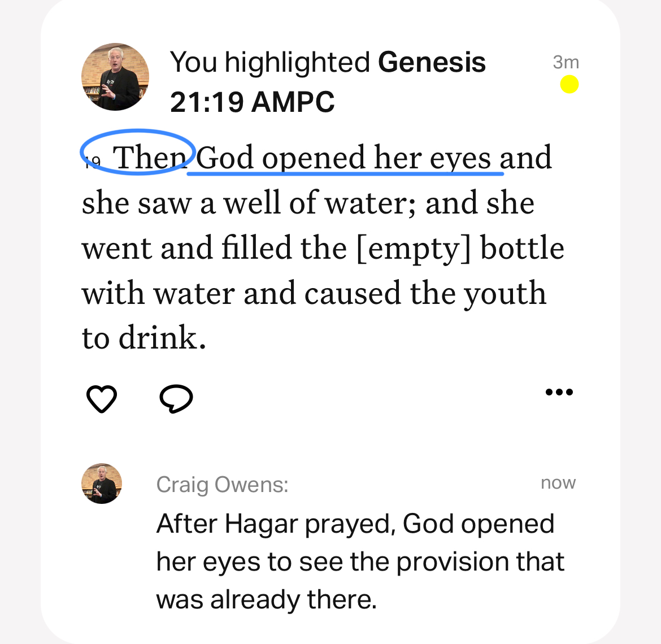The height and width of the screenshot is (644, 661).
Task: Click the comment text starting "After Hagar prayed"
Action: coord(360,562)
